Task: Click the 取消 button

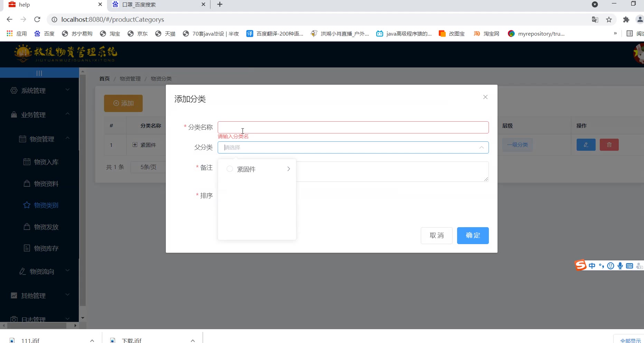Action: [x=436, y=235]
